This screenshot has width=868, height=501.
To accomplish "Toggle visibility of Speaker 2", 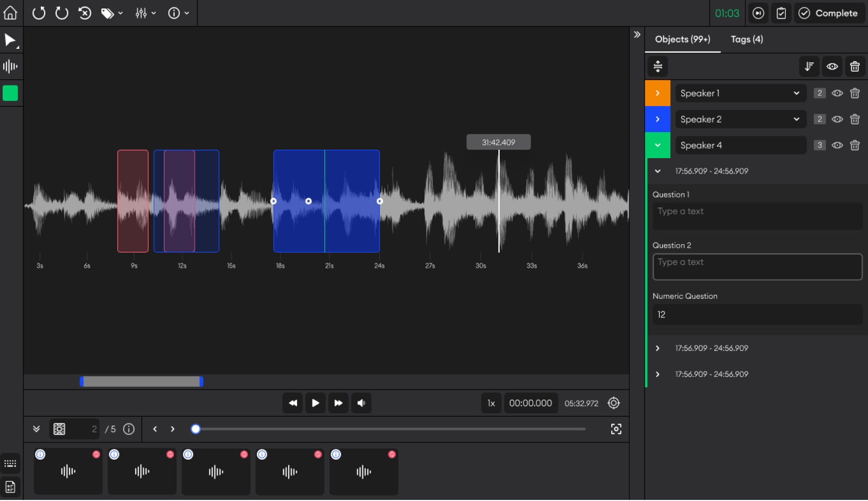I will [837, 119].
